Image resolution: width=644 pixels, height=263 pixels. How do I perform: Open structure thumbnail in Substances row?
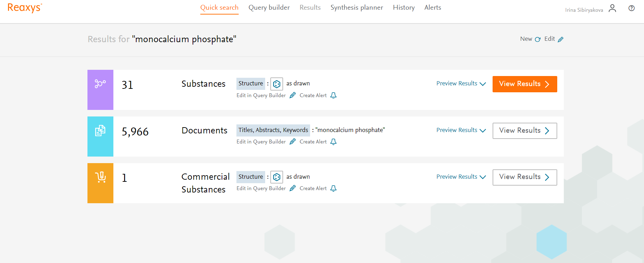point(277,84)
